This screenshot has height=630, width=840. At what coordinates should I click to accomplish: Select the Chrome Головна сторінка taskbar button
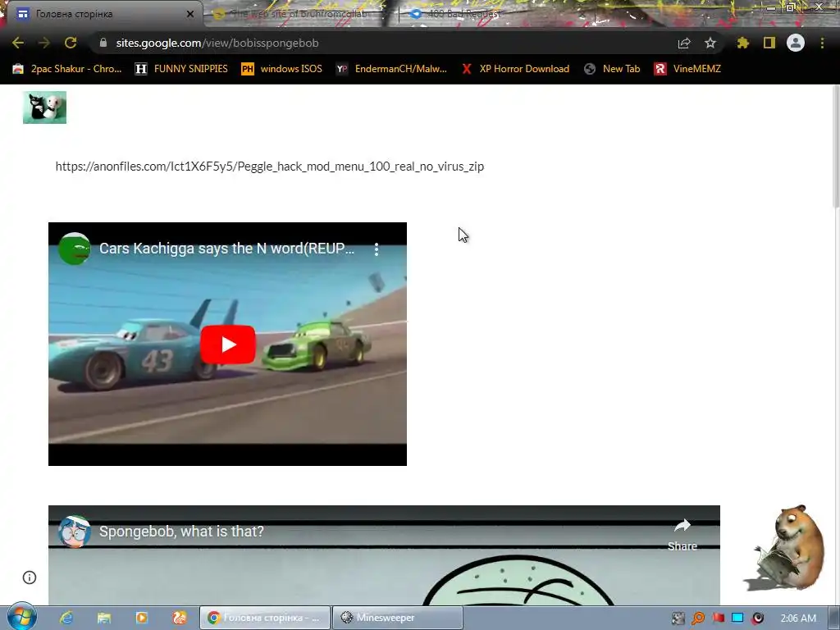[x=265, y=618]
